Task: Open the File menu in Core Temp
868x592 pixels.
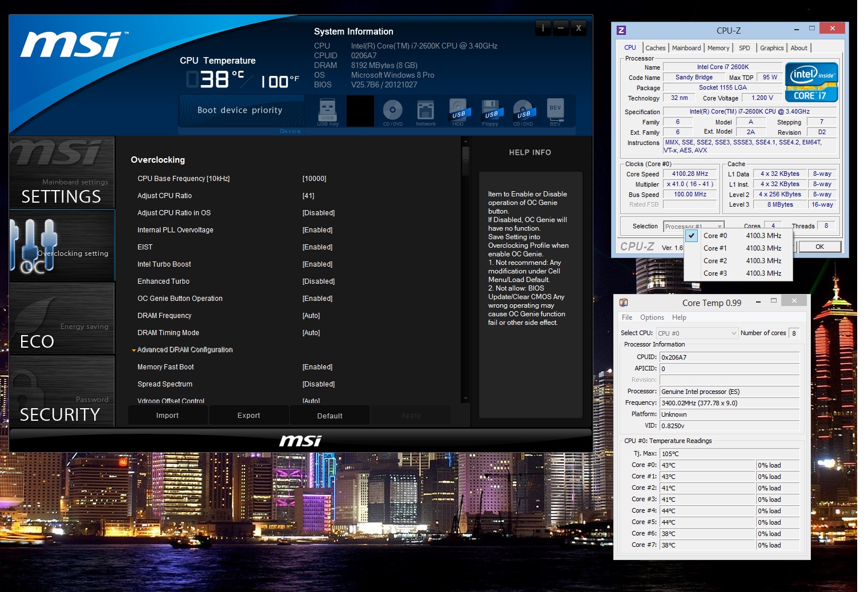Action: [627, 317]
